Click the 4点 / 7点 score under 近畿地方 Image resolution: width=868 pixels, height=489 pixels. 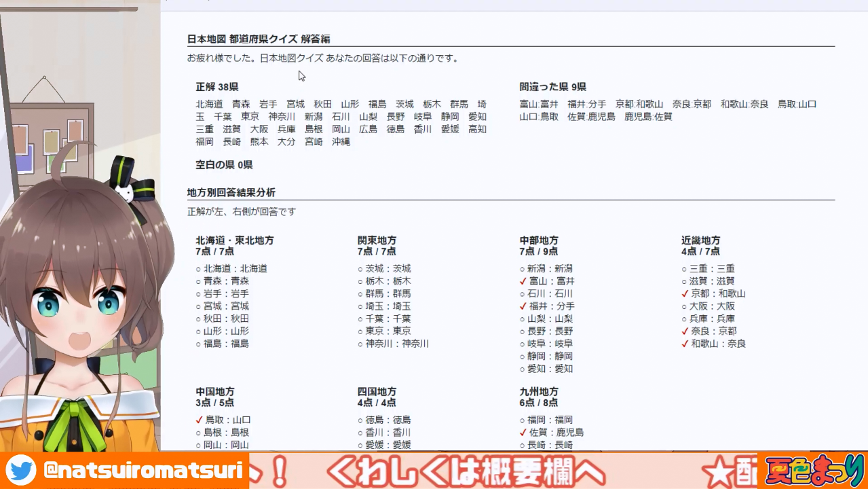(x=701, y=252)
